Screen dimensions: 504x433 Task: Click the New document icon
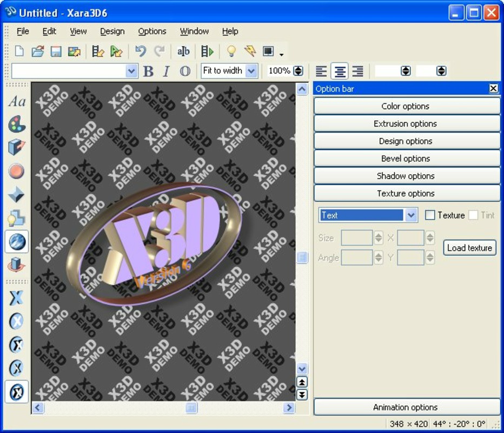tap(19, 51)
